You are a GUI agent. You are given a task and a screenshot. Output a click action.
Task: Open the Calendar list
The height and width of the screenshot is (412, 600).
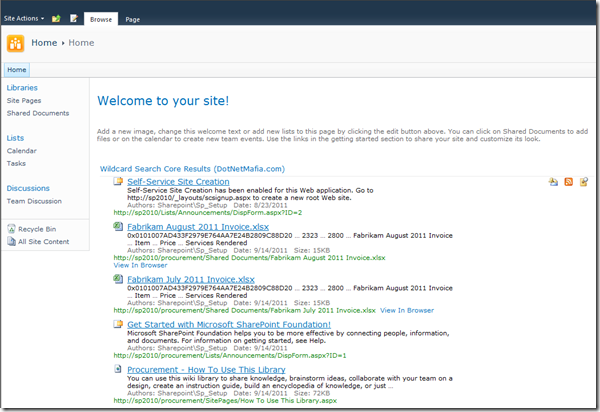coord(21,151)
